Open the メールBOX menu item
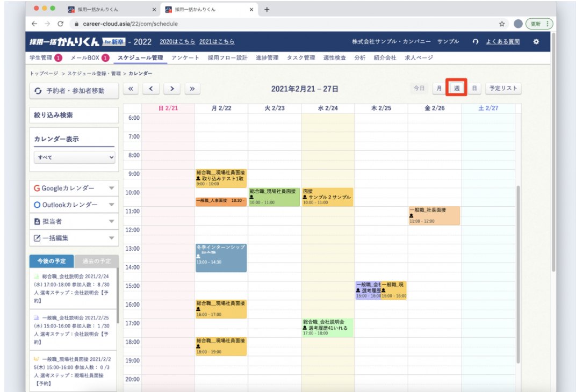This screenshot has width=576, height=392. [87, 58]
